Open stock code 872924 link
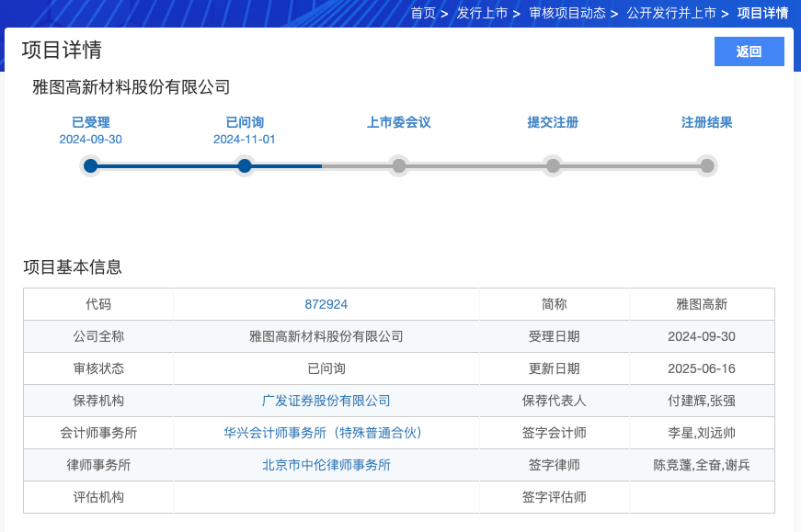The width and height of the screenshot is (801, 532). (326, 304)
